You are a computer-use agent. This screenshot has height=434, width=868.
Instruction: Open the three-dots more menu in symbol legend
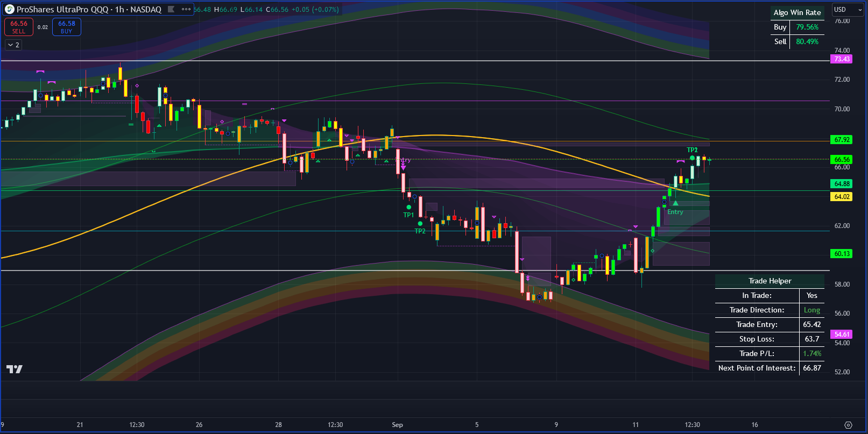pos(186,9)
